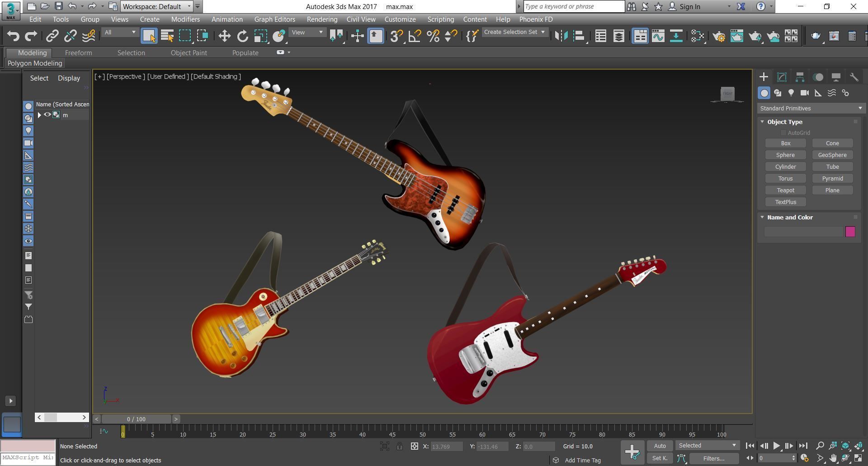Open the Standard Primitives dropdown
Screen dimensions: 868x466
[x=811, y=108]
